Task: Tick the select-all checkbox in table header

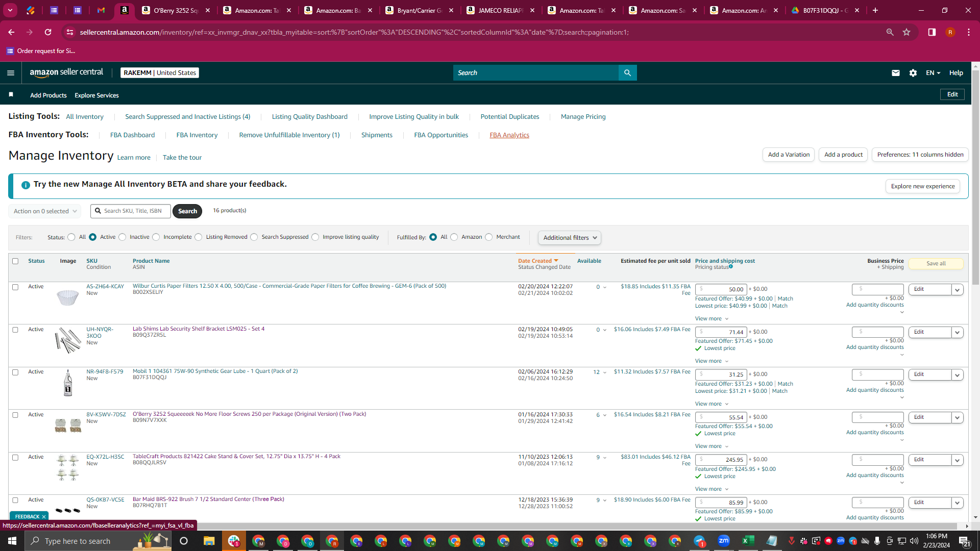Action: (15, 261)
